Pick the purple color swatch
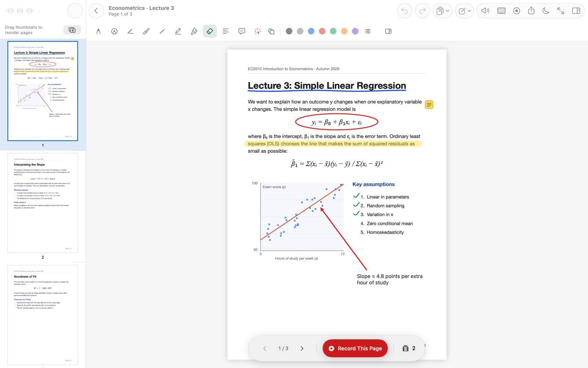This screenshot has width=588, height=368. click(x=355, y=31)
